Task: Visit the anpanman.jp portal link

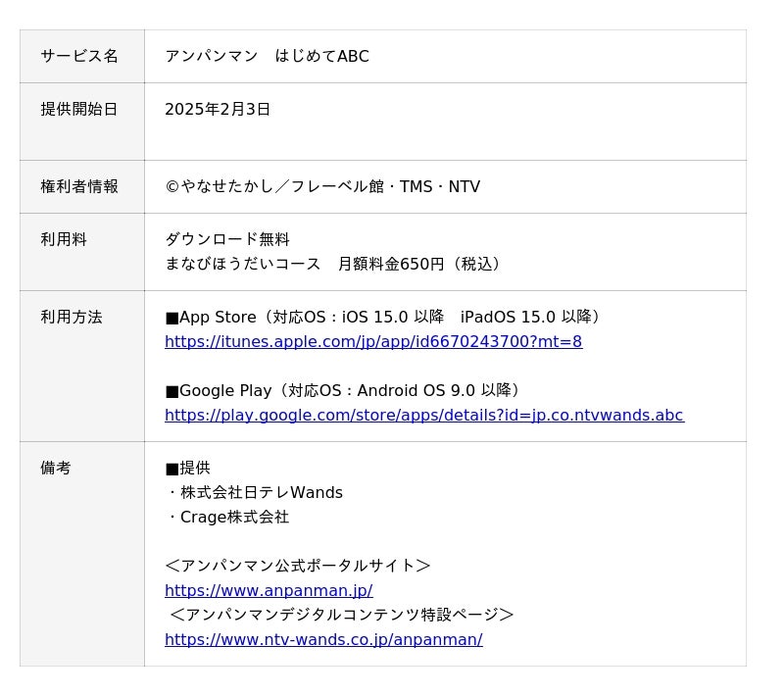Action: [269, 591]
